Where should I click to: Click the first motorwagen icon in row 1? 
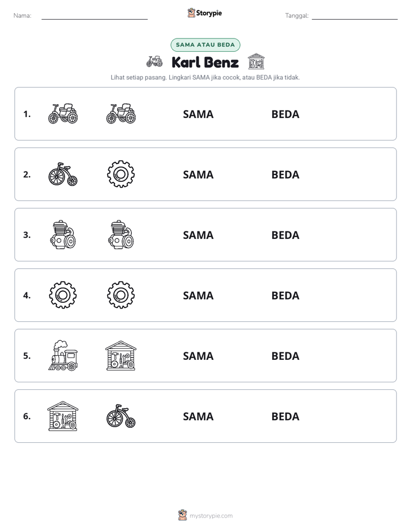pyautogui.click(x=63, y=113)
